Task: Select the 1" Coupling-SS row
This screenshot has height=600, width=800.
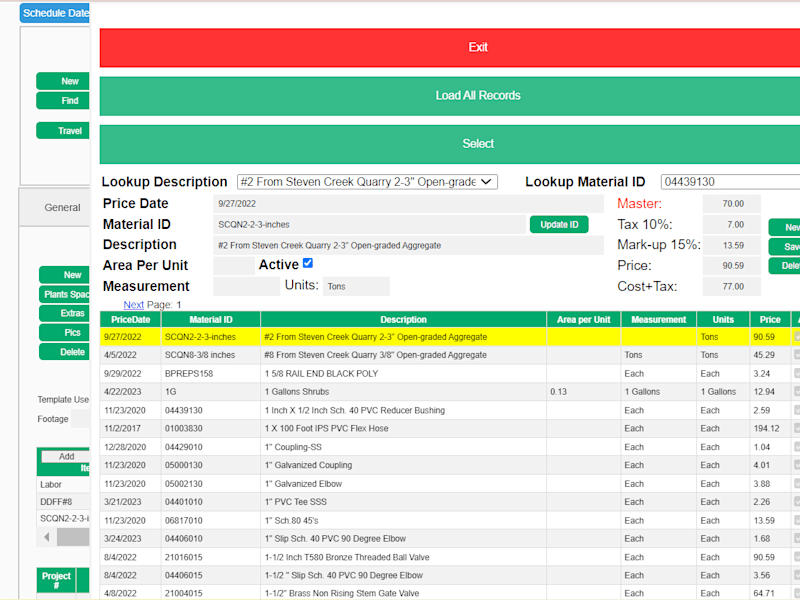Action: pyautogui.click(x=449, y=447)
